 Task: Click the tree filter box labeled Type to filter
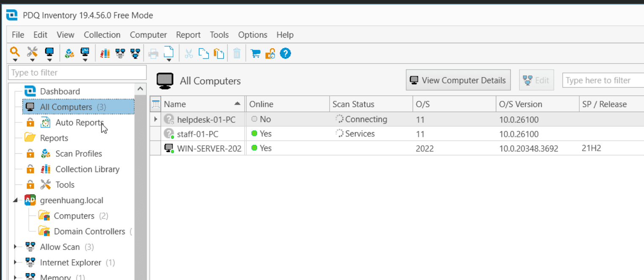tap(77, 72)
